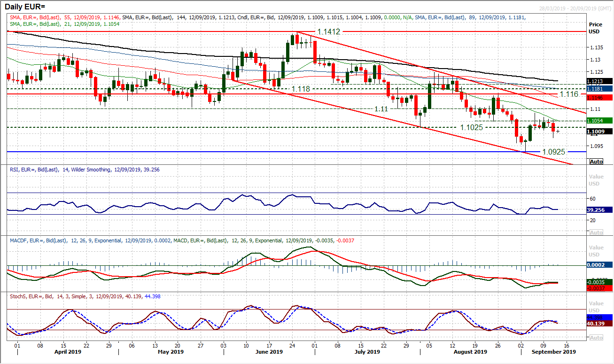Click the green 1.1054 SMA price tag
Image resolution: width=614 pixels, height=364 pixels.
point(600,120)
